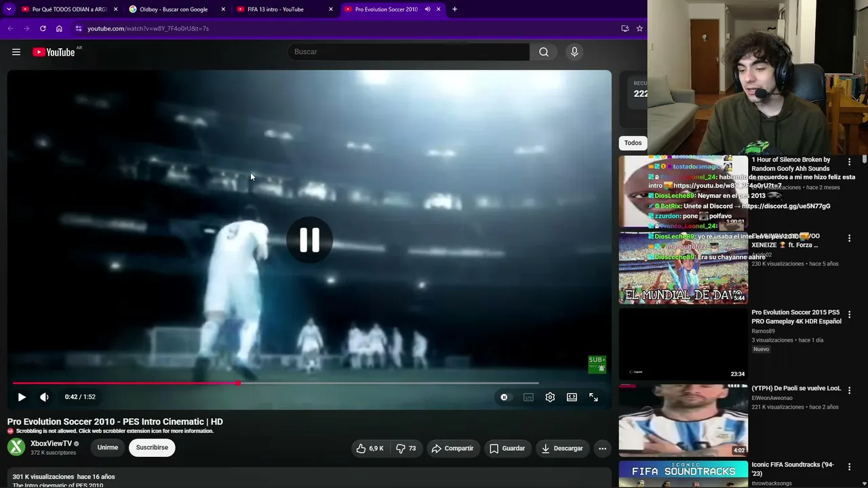This screenshot has width=868, height=488.
Task: Focus the YouTube Buscar search field
Action: [408, 52]
